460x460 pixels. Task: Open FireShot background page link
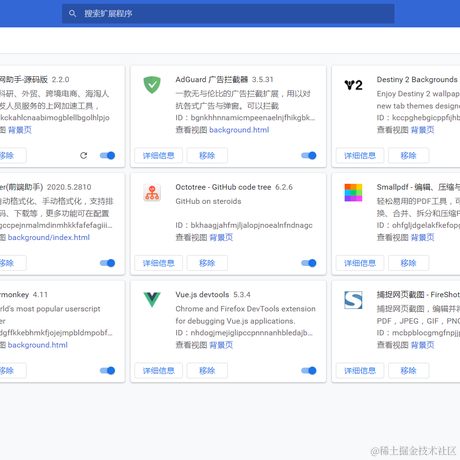pos(422,345)
